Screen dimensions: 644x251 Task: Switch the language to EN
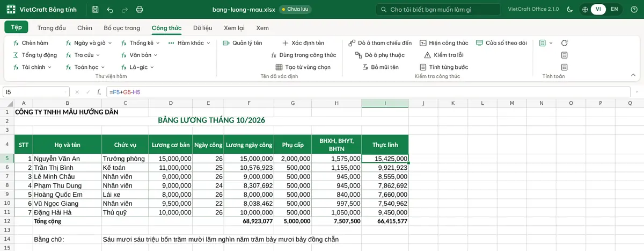[x=614, y=9]
